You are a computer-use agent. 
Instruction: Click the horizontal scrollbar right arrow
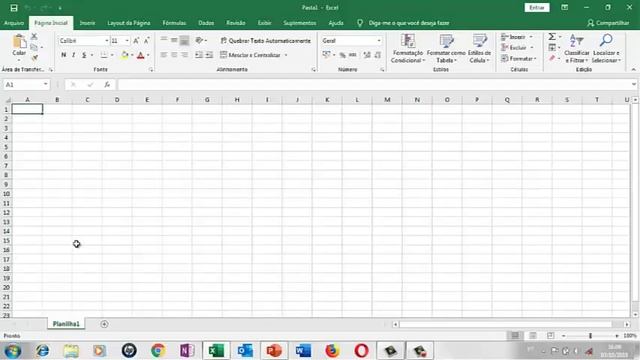[627, 324]
